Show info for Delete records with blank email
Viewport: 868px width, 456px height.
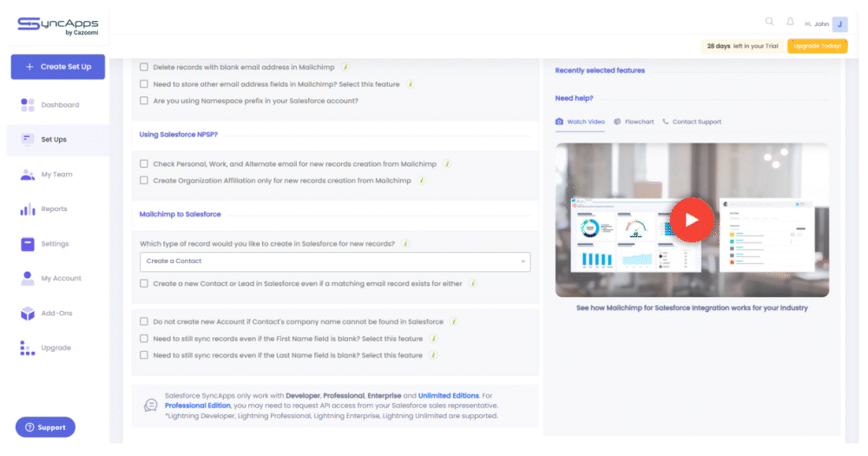coord(345,67)
